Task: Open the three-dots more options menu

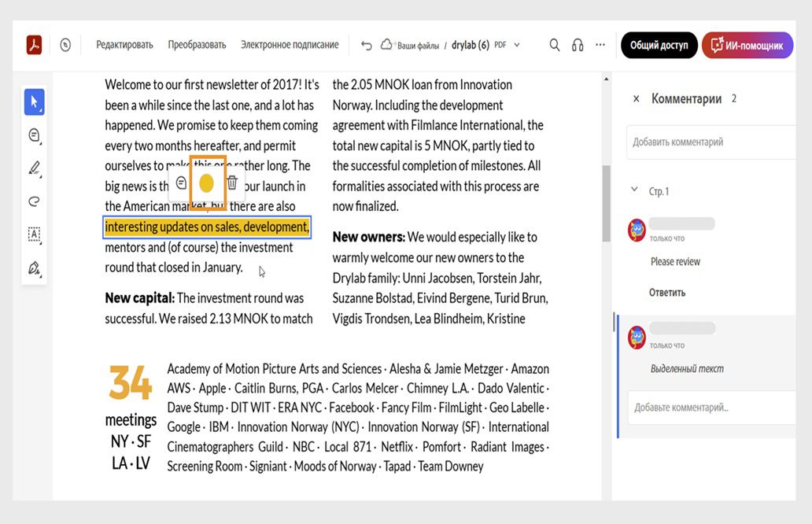Action: point(600,45)
